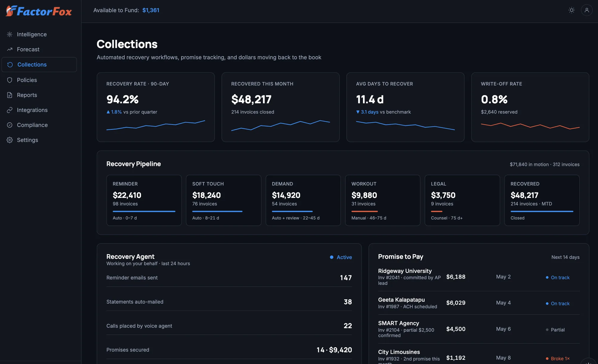
Task: Click the Intelligence sidebar icon
Action: (x=10, y=34)
